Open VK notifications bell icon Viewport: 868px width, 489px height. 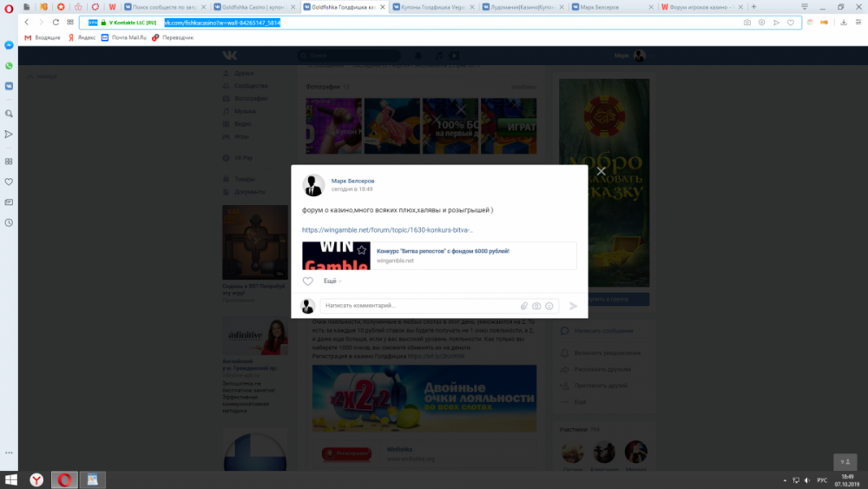point(418,56)
